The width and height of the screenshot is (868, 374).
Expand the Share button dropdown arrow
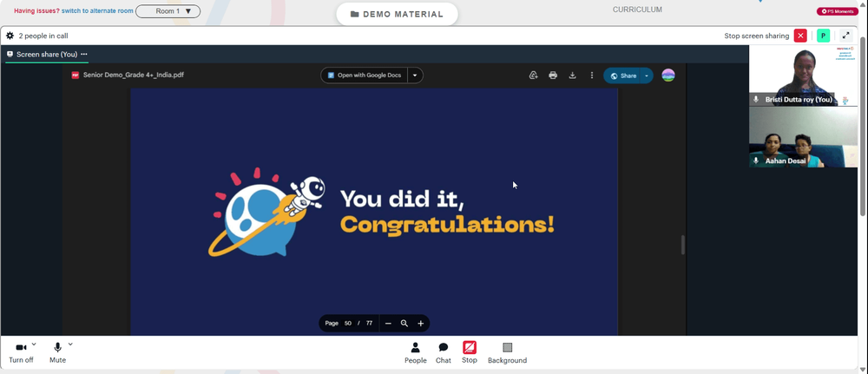[x=646, y=75]
